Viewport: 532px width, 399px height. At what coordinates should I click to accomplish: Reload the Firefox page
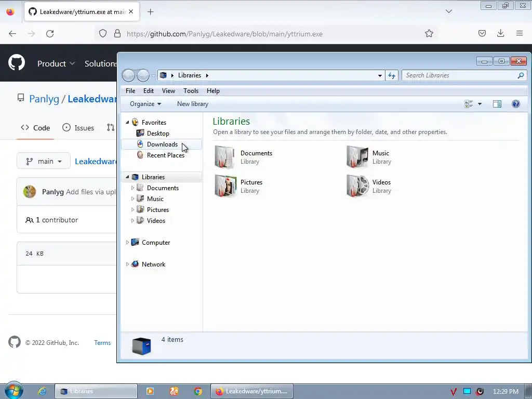(x=50, y=34)
